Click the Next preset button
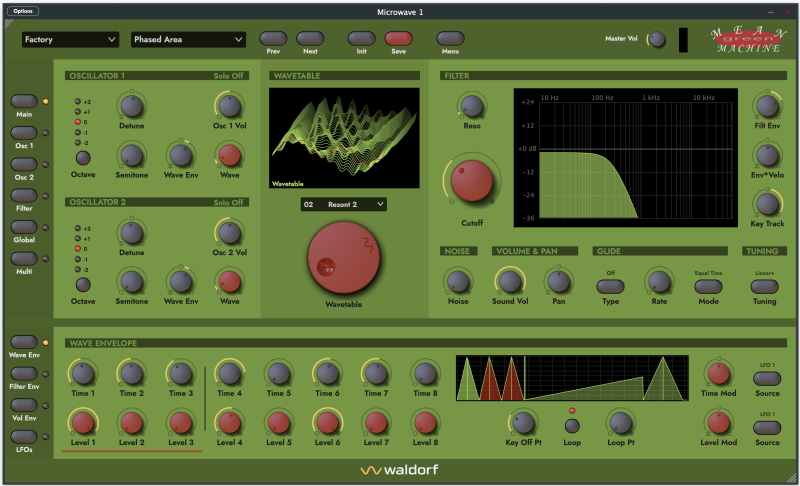This screenshot has height=486, width=800. coord(310,38)
